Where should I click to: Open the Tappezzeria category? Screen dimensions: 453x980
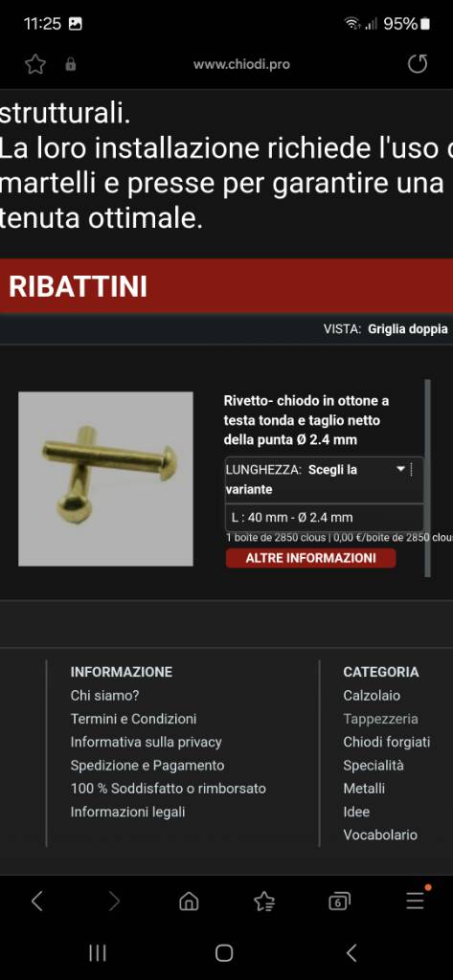point(380,719)
